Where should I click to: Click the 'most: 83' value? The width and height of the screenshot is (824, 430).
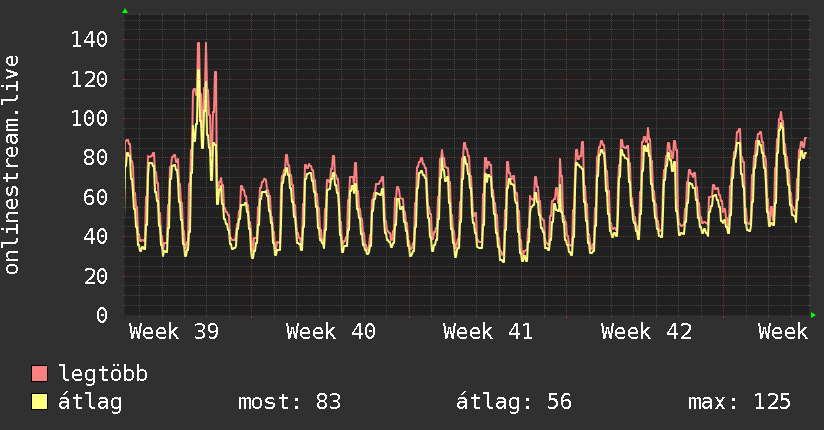point(290,402)
